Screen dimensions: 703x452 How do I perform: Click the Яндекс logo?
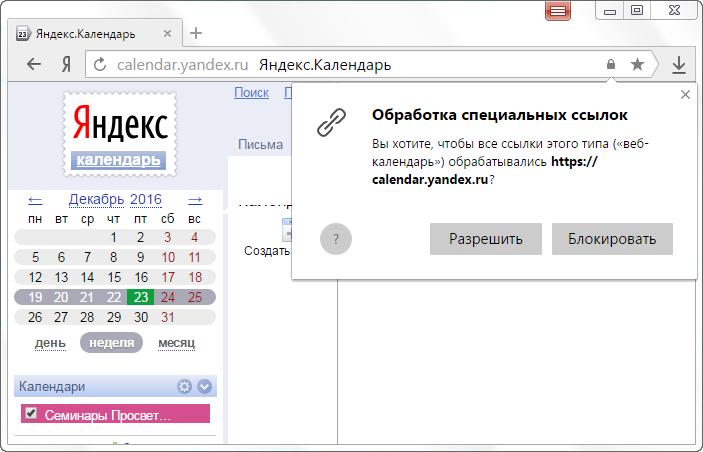(x=120, y=122)
